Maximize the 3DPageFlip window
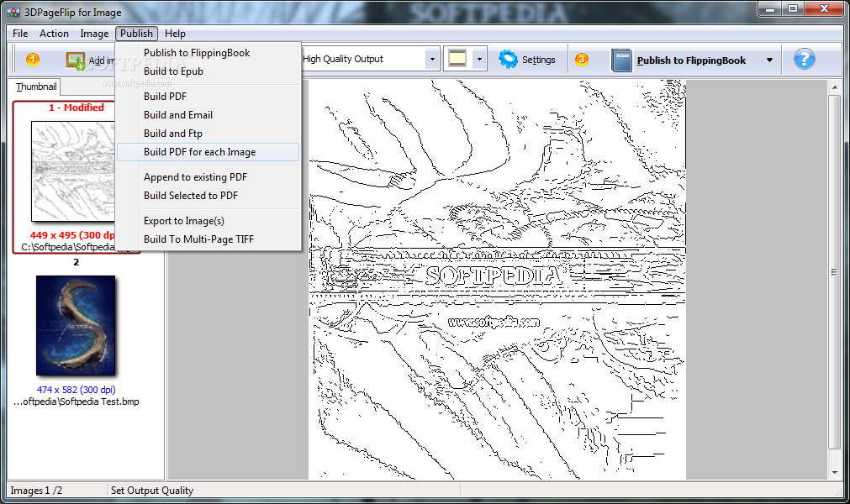This screenshot has width=850, height=504. [793, 8]
